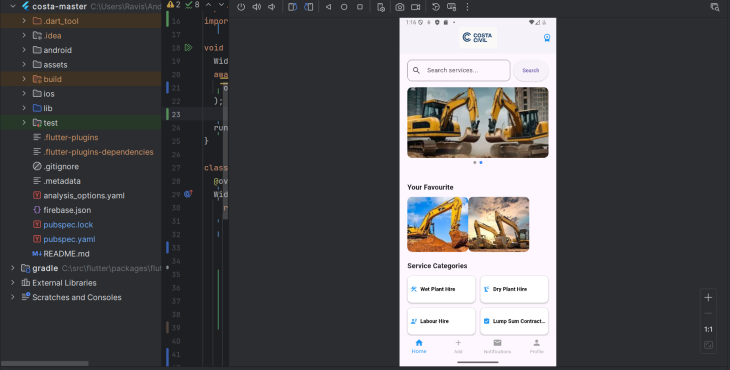Open the Notifications tab in app
The height and width of the screenshot is (370, 730).
(497, 346)
